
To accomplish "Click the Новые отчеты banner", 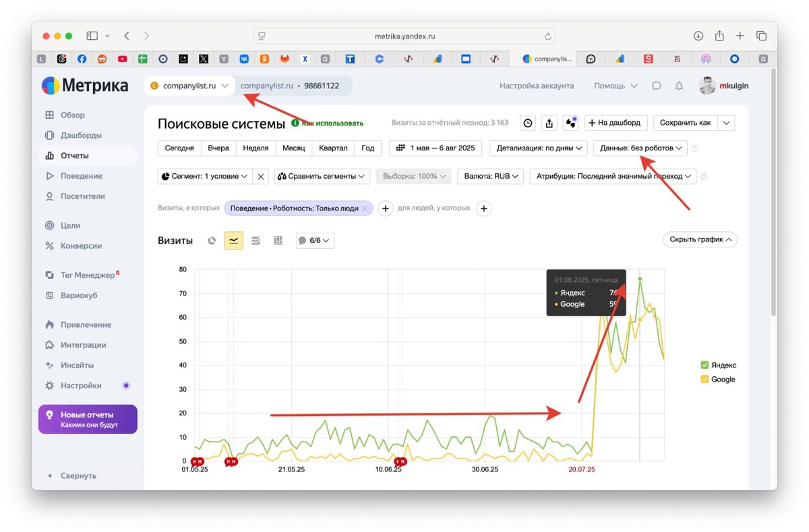I will 88,419.
